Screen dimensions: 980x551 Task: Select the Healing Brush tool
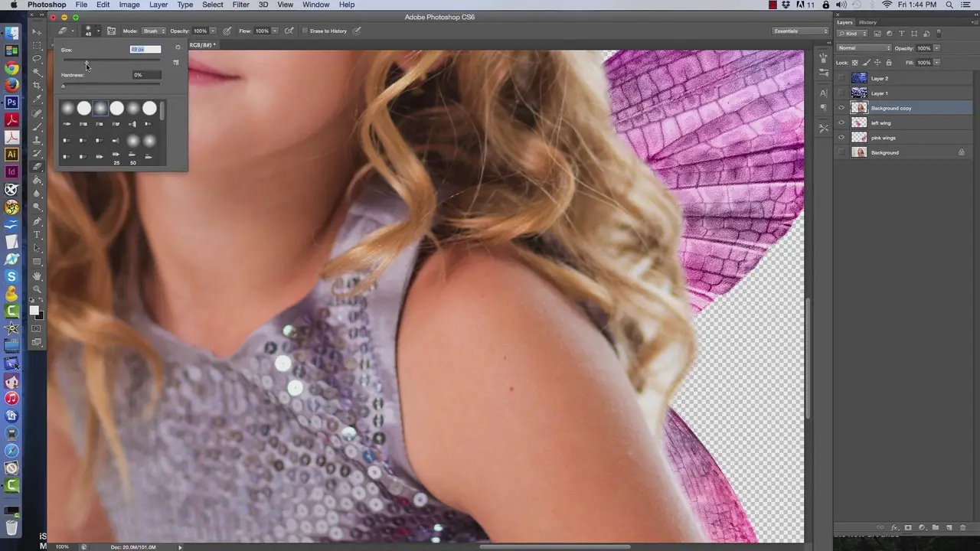coord(36,113)
